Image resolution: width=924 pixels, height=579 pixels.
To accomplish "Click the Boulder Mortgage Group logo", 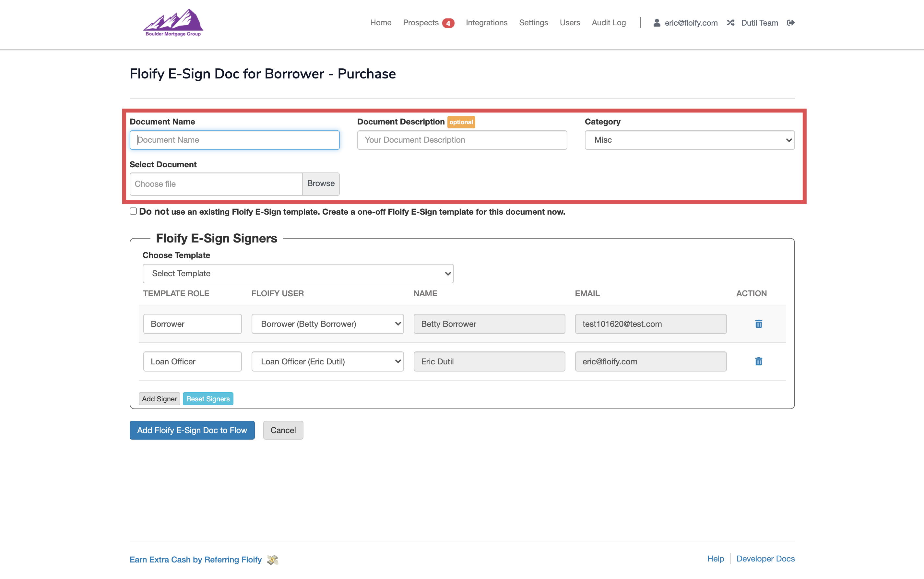I will click(x=173, y=22).
